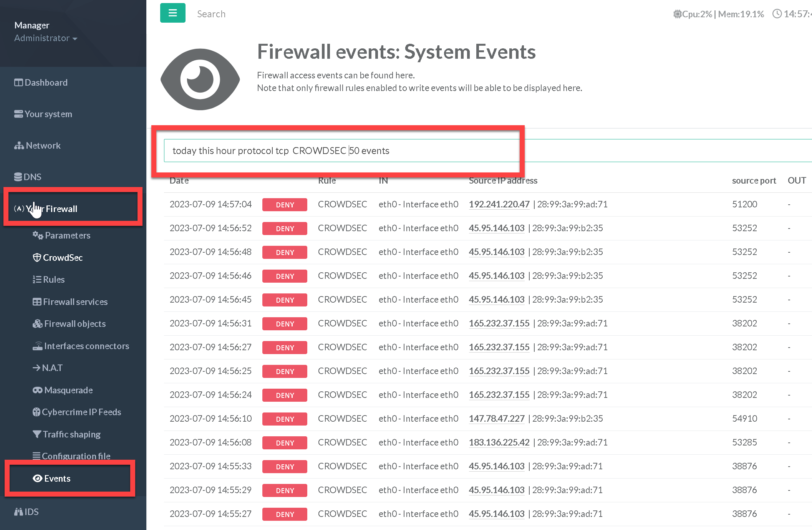Click the green hamburger menu button
The image size is (812, 530).
[x=172, y=13]
